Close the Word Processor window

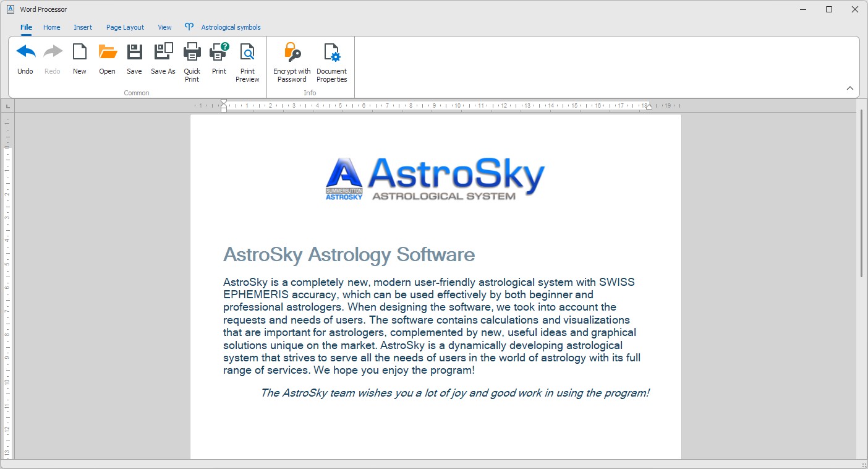(855, 9)
